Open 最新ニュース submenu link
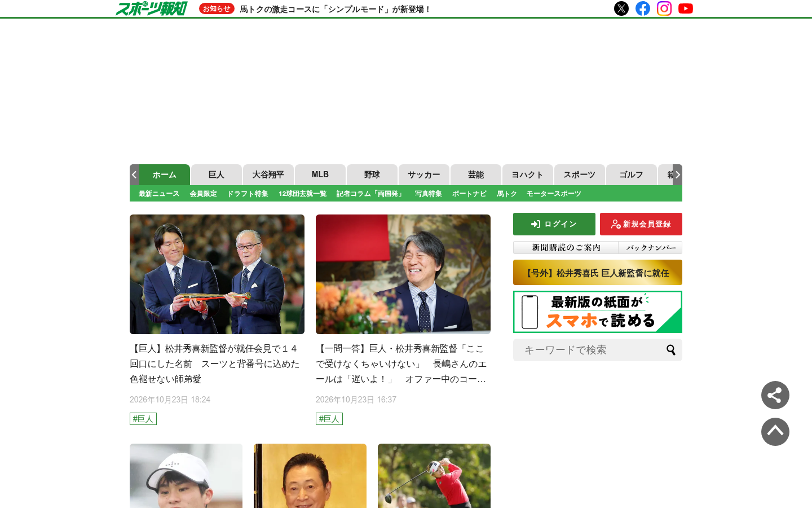This screenshot has width=812, height=508. point(159,194)
